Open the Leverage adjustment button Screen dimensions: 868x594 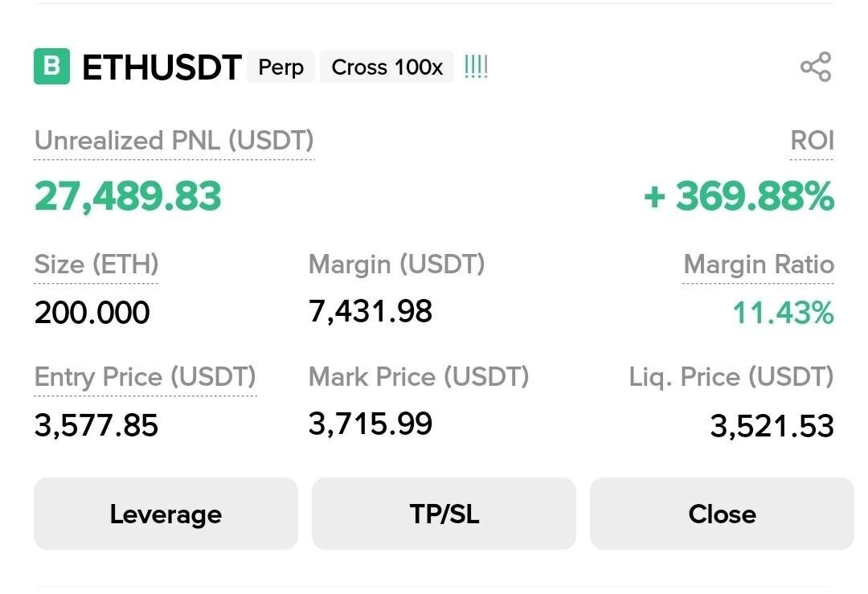point(166,514)
